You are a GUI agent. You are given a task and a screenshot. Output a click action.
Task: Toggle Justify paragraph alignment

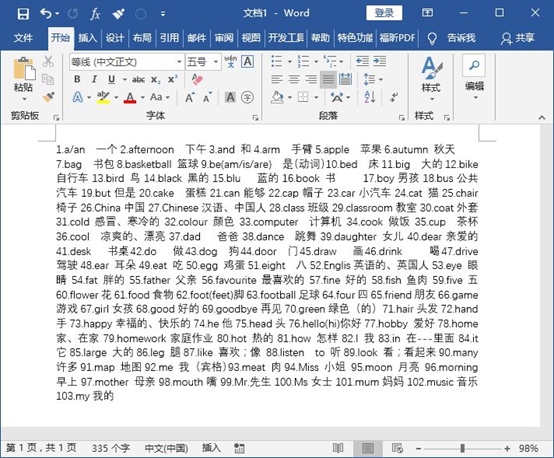328,79
